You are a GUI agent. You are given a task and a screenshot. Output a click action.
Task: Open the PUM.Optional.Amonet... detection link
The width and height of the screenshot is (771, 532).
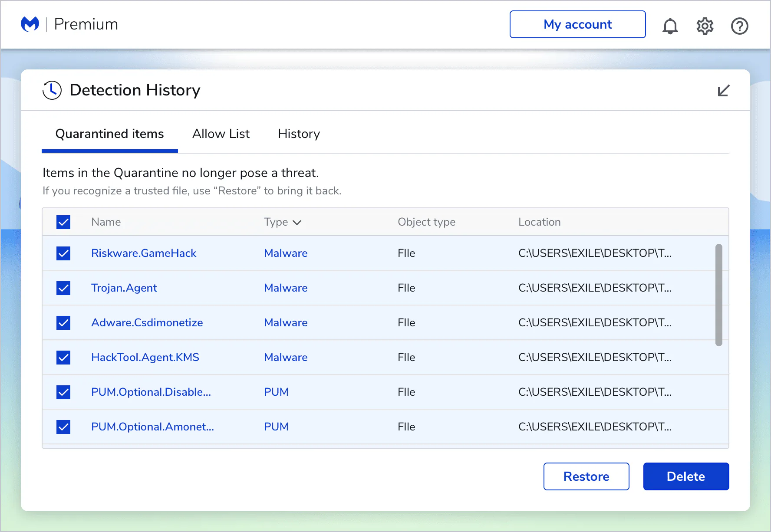(152, 427)
